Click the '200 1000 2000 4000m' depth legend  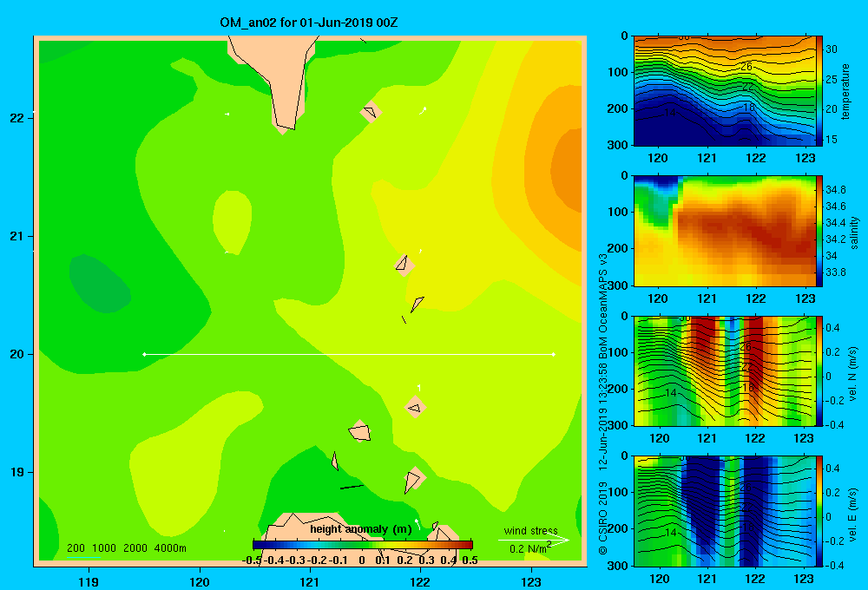coord(126,548)
